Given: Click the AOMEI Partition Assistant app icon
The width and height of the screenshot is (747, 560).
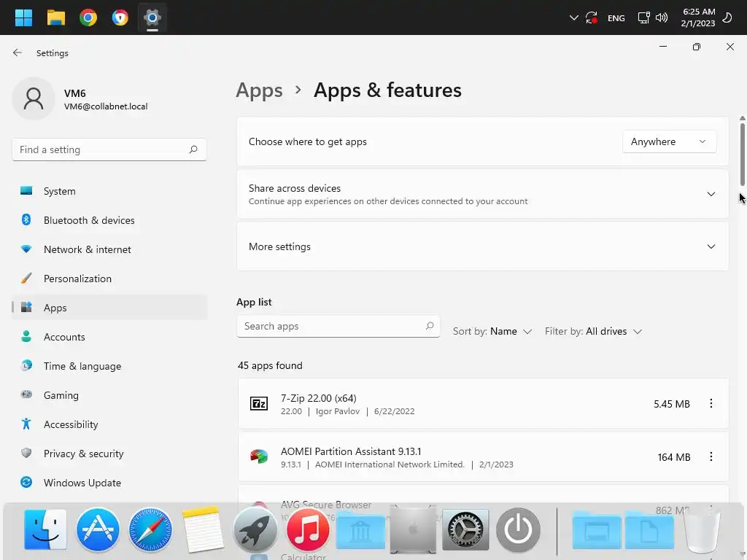Looking at the screenshot, I should [x=259, y=456].
